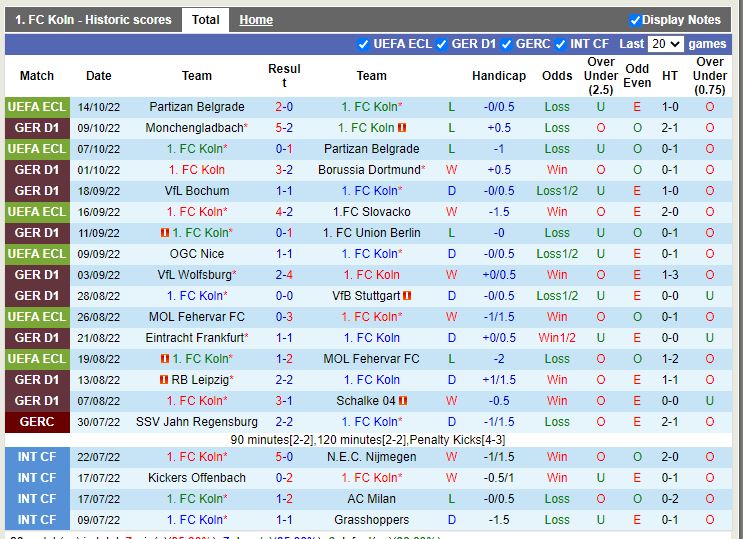Open the Grasshoppers team link

click(372, 520)
